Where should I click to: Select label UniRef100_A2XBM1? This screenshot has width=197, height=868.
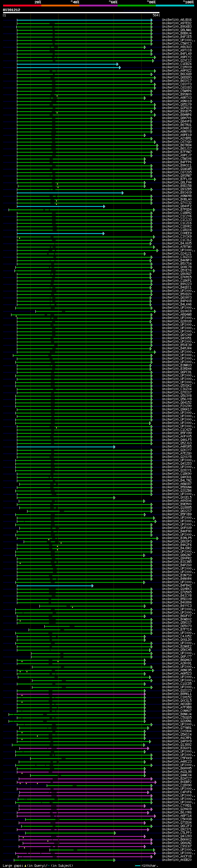177,139
